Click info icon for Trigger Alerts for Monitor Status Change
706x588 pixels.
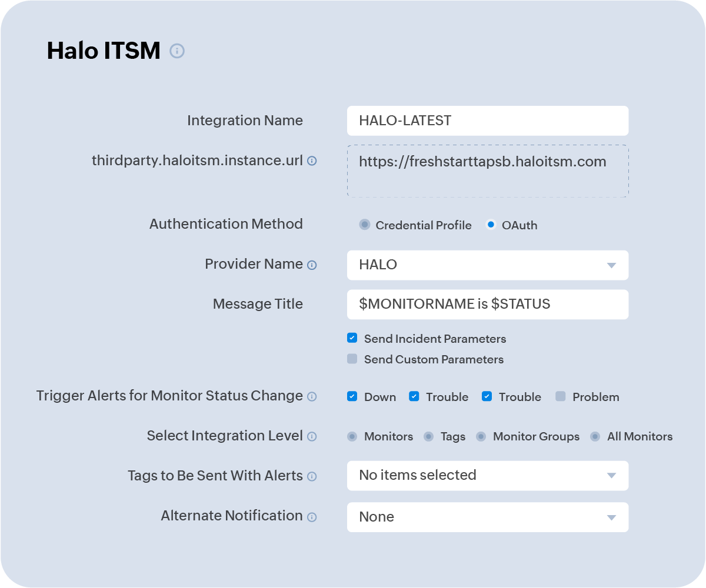tap(312, 397)
